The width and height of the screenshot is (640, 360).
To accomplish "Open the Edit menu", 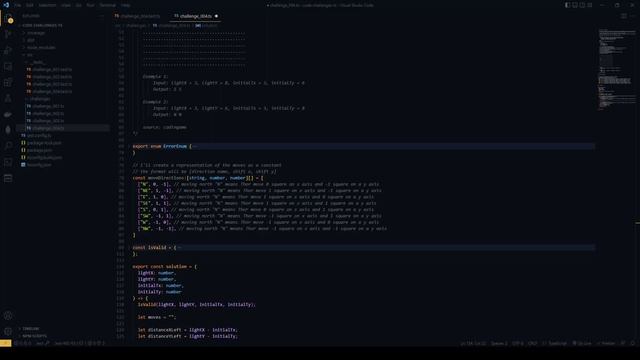I will click(x=30, y=5).
